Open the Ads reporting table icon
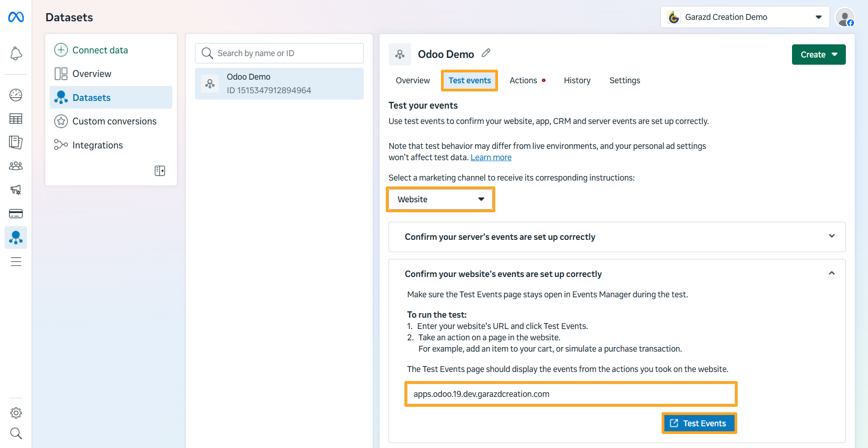 (x=16, y=119)
